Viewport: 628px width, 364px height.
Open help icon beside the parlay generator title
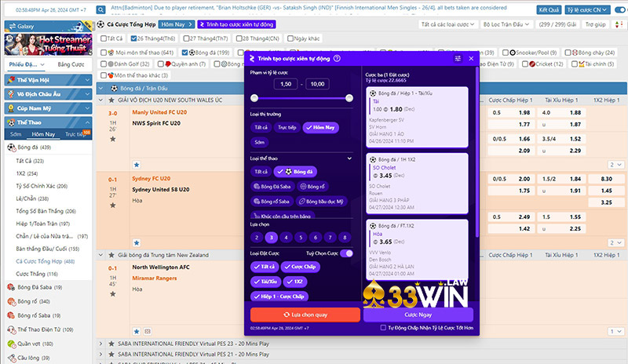click(x=337, y=58)
